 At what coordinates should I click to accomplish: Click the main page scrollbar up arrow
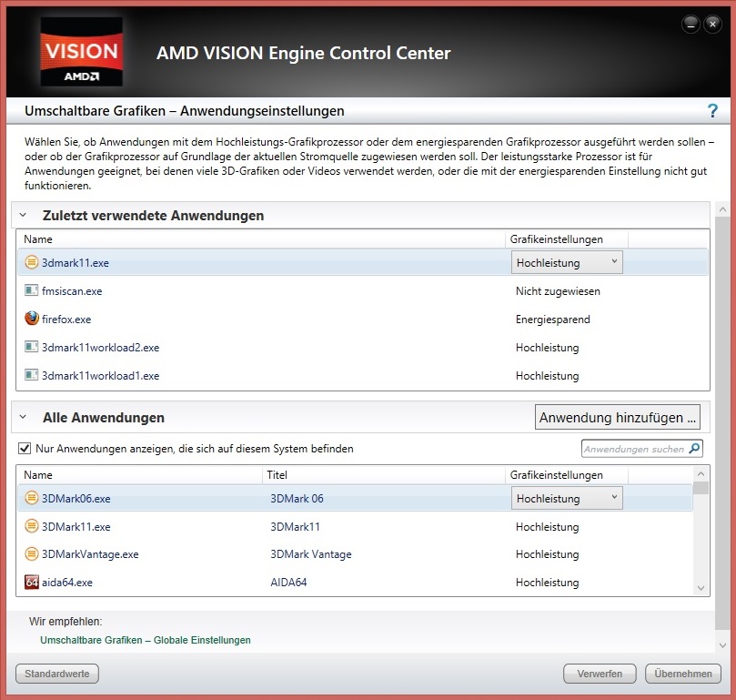tap(722, 209)
